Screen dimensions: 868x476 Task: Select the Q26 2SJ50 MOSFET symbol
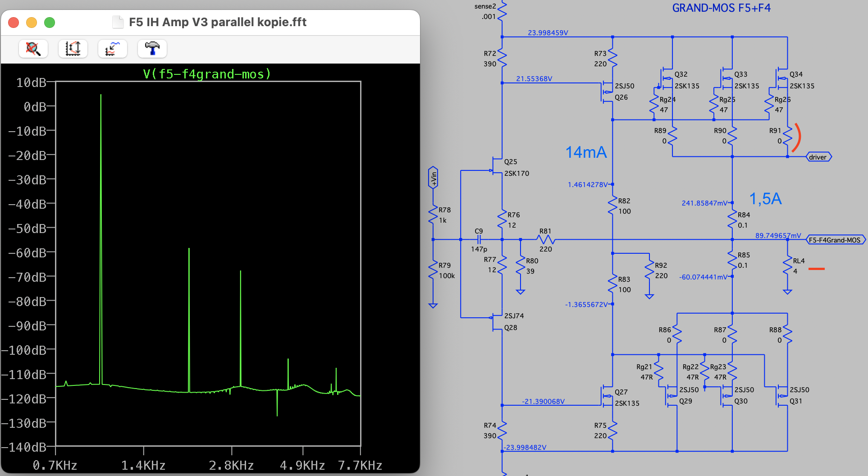[608, 92]
